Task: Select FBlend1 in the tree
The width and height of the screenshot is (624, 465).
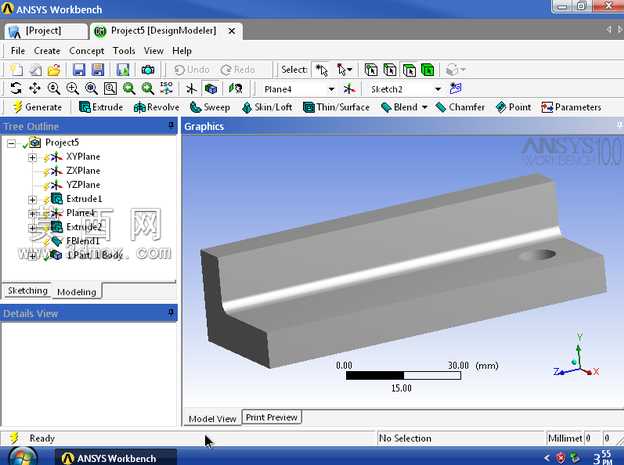Action: point(82,241)
